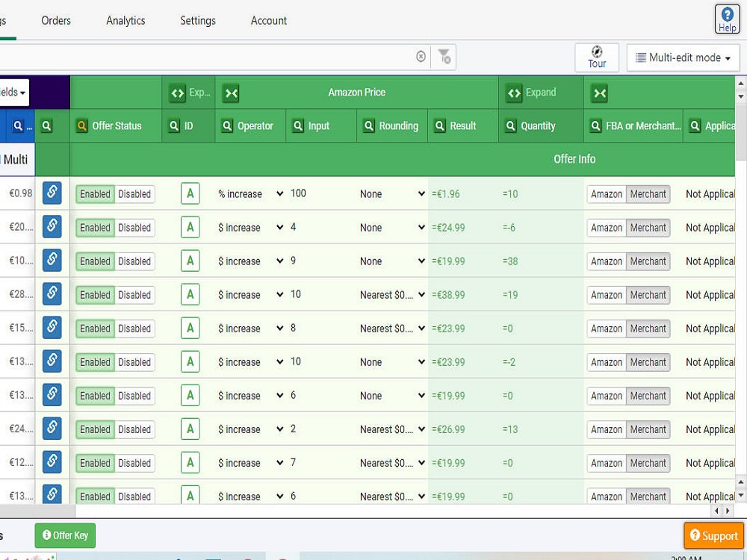Open Support from the bottom bar
This screenshot has width=747, height=560.
click(713, 535)
